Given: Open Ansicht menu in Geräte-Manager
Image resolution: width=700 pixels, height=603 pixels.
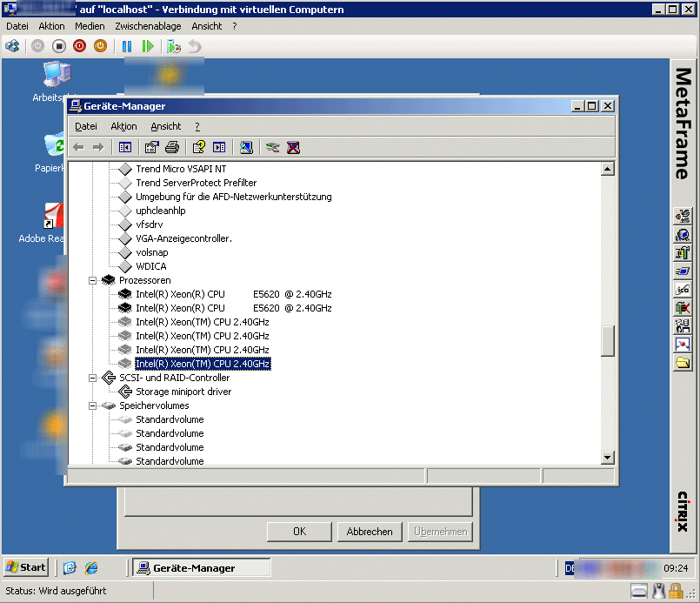Looking at the screenshot, I should (165, 126).
